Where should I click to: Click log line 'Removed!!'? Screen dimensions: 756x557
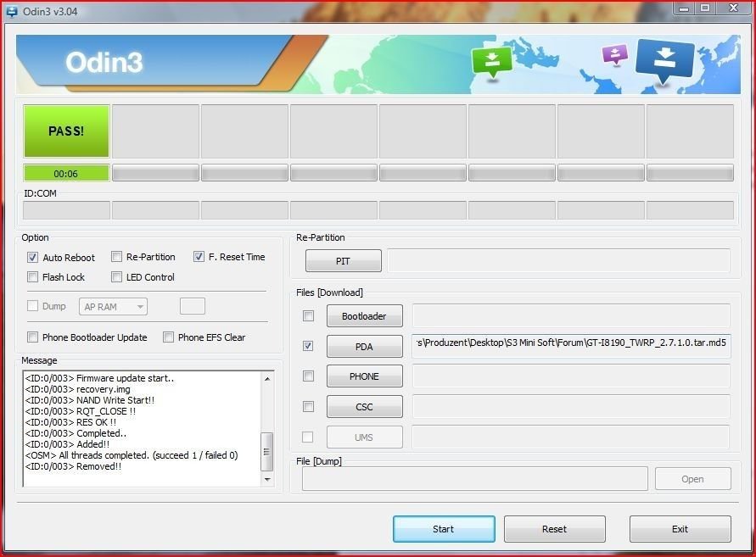pos(73,466)
